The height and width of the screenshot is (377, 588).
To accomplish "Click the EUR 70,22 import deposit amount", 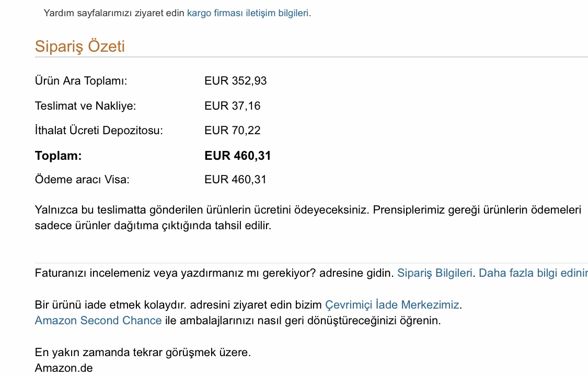I will (233, 131).
